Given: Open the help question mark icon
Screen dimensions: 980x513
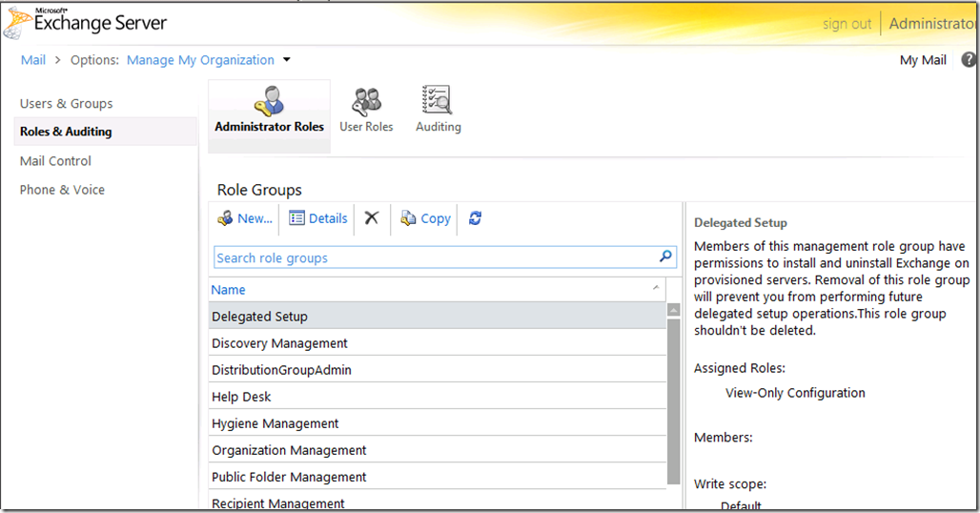Looking at the screenshot, I should [x=969, y=59].
